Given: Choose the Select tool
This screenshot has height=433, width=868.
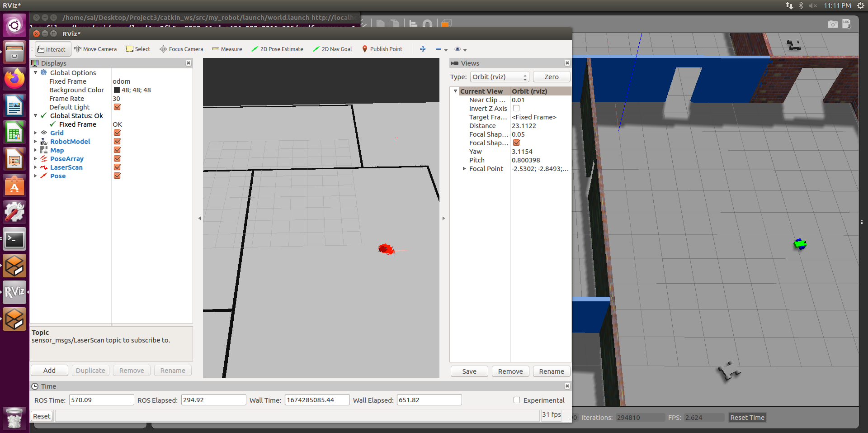Looking at the screenshot, I should 138,49.
